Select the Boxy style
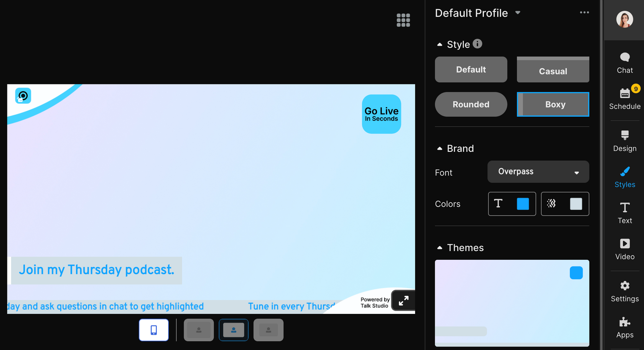Viewport: 644px width, 350px height. (x=553, y=104)
